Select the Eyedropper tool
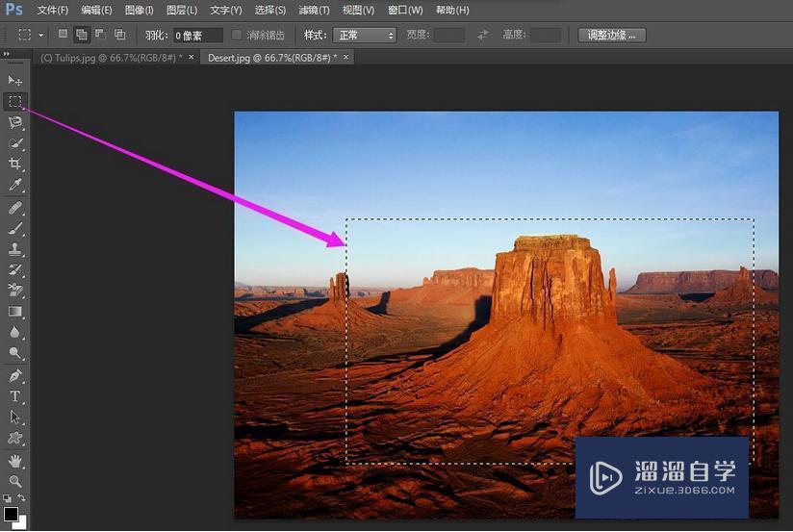The height and width of the screenshot is (532, 793). click(x=15, y=185)
